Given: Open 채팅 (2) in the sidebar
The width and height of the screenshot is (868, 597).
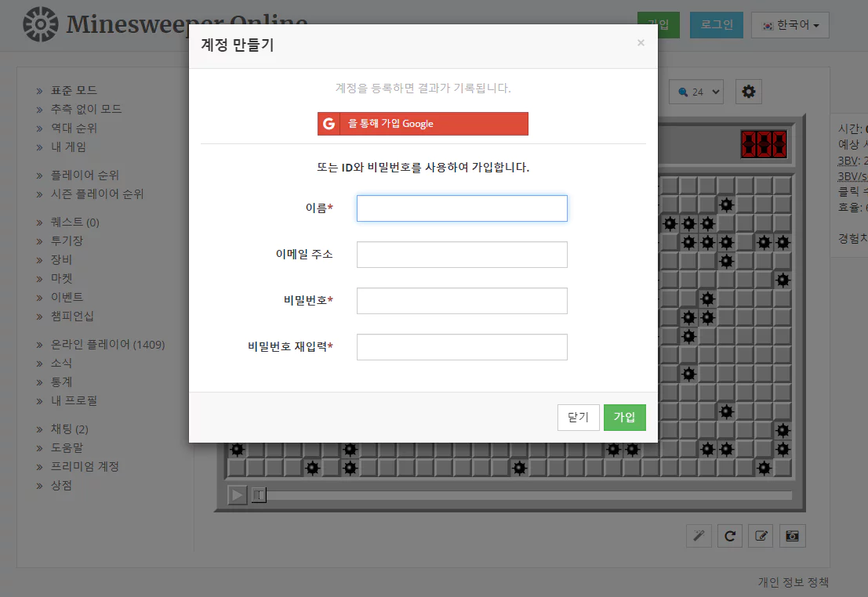Looking at the screenshot, I should 69,429.
